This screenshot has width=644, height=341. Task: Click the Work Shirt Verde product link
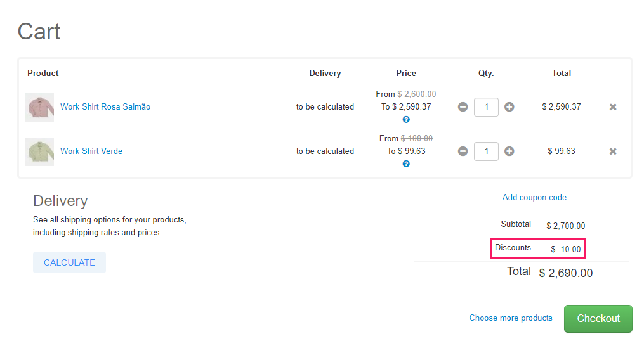coord(91,151)
